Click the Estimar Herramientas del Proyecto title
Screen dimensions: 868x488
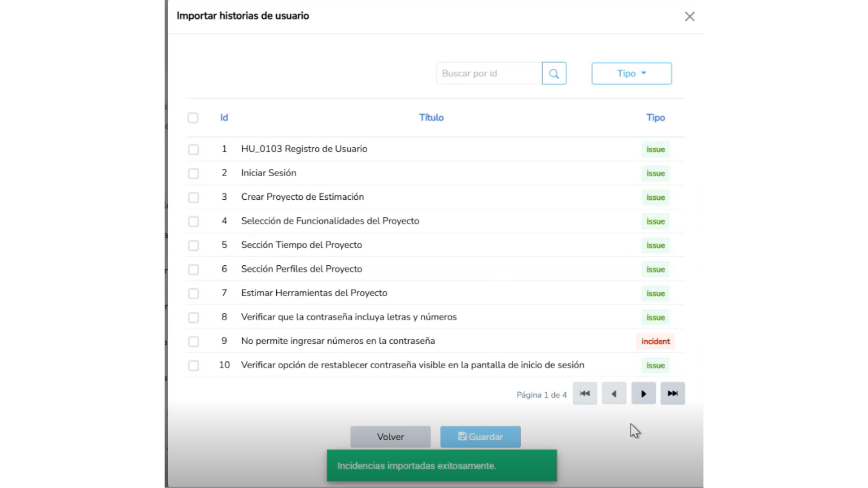tap(314, 293)
